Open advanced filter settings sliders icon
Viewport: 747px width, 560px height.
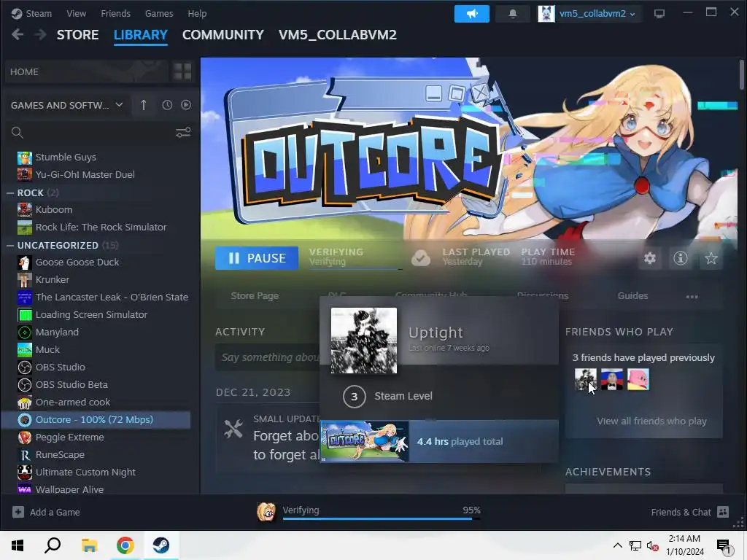click(x=183, y=133)
